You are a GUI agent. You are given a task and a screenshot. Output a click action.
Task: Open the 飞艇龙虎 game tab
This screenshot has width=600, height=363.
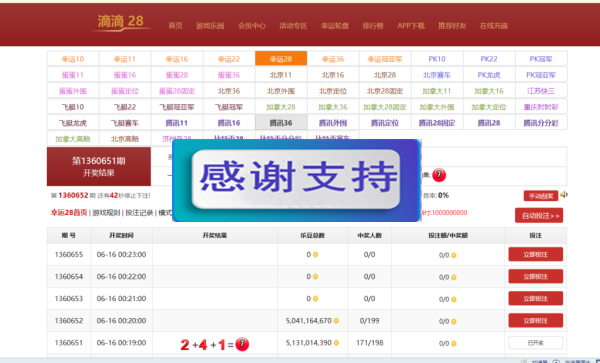73,123
